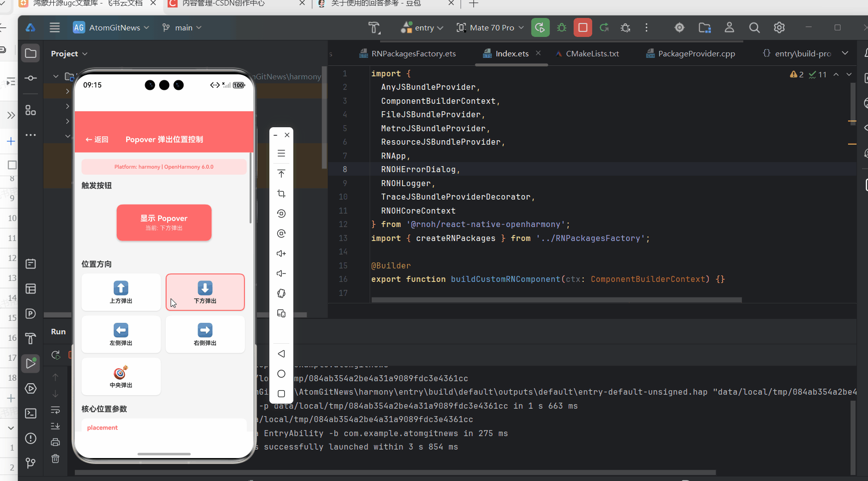Open the emulator toolbar menu lines icon

[x=281, y=153]
